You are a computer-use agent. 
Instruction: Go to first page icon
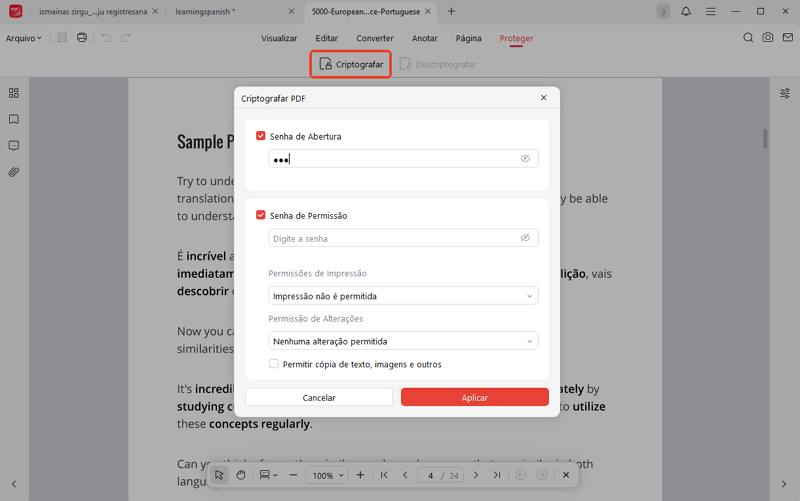coord(384,475)
